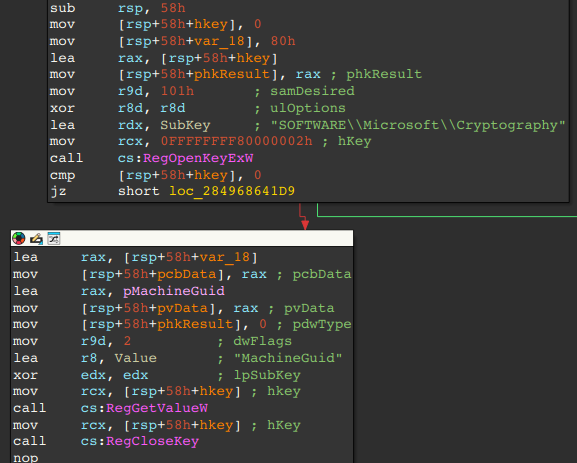This screenshot has height=463, width=577.
Task: Click the lower node's white title bar
Action: [x=182, y=238]
